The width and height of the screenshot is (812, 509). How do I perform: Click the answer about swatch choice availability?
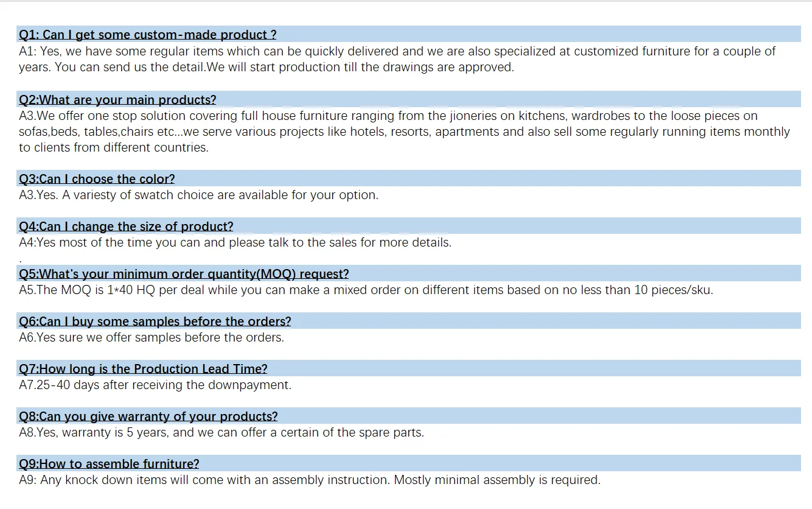tap(198, 195)
